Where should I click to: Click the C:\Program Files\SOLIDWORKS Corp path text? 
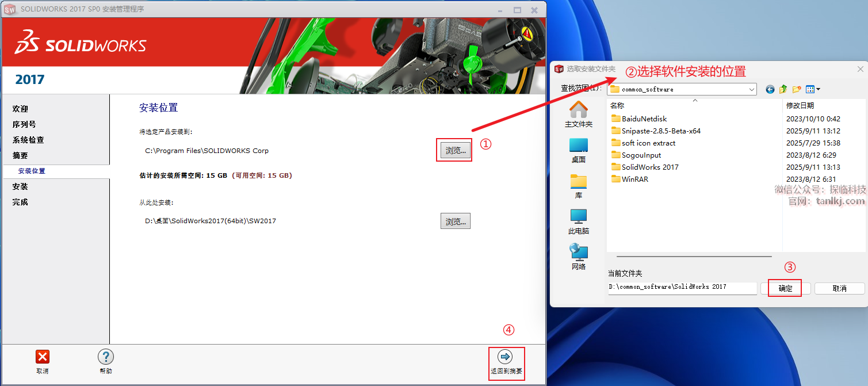coord(207,151)
